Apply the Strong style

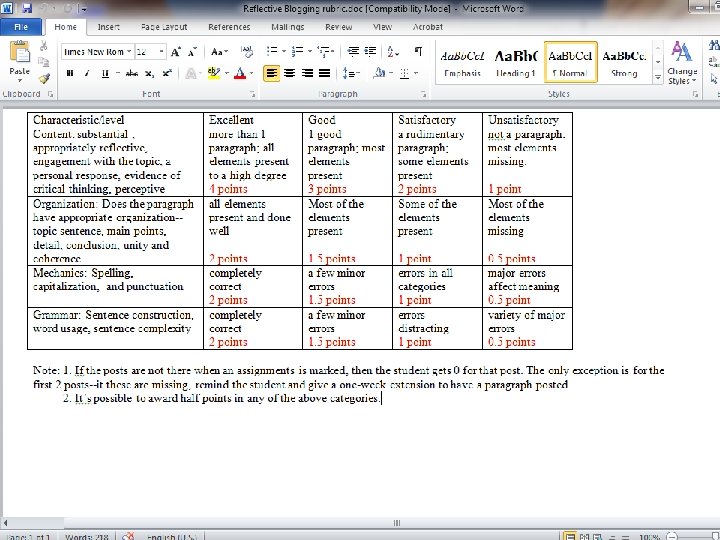[624, 62]
